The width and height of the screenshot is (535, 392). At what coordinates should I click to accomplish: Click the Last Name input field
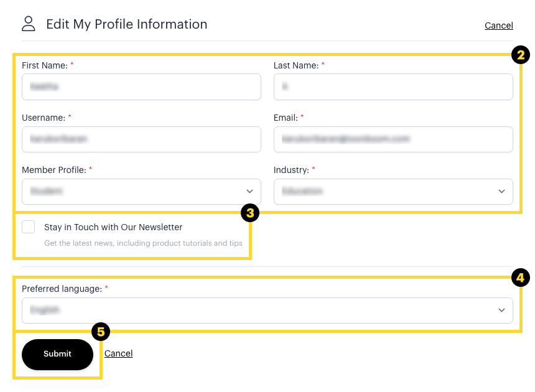[393, 87]
